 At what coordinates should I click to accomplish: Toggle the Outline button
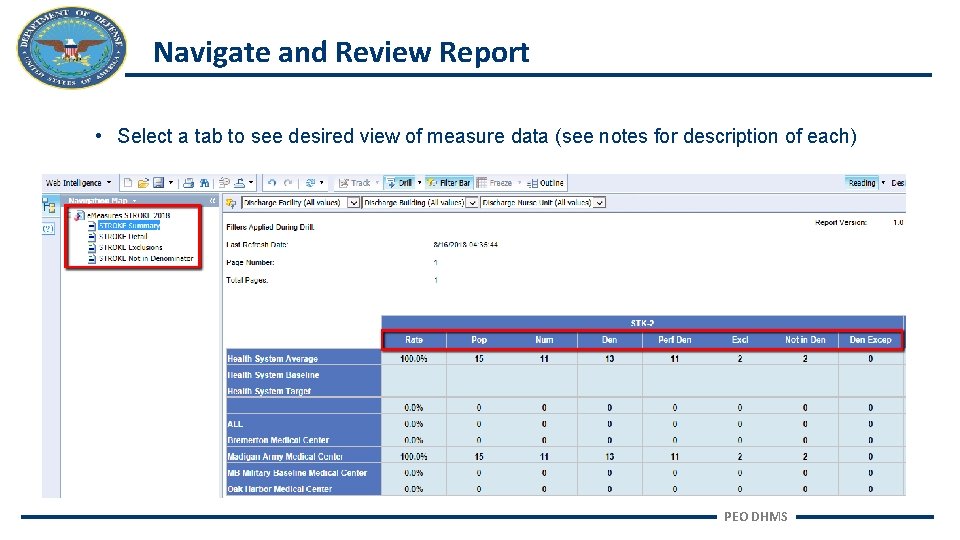(x=546, y=182)
